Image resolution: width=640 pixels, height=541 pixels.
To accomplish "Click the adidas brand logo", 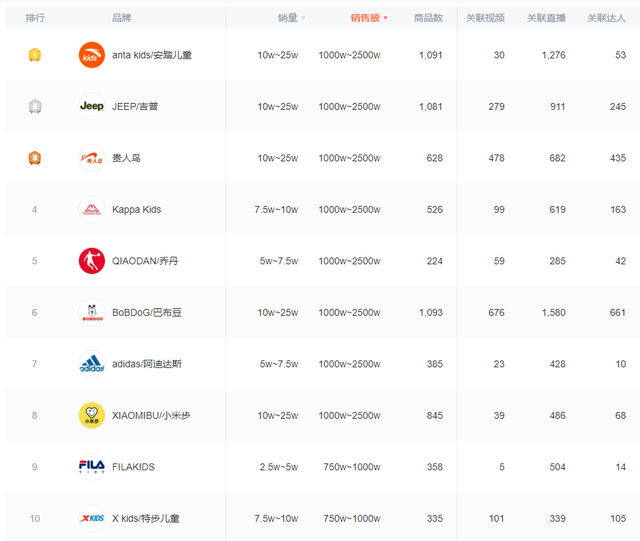I will click(x=91, y=364).
